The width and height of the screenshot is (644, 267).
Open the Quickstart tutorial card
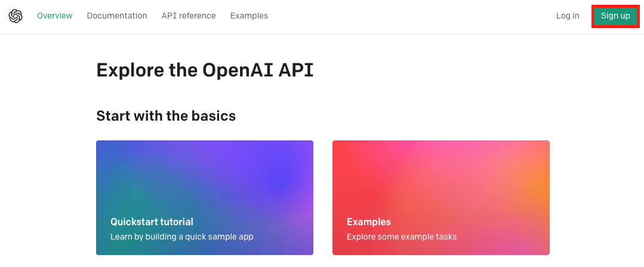[x=205, y=198]
